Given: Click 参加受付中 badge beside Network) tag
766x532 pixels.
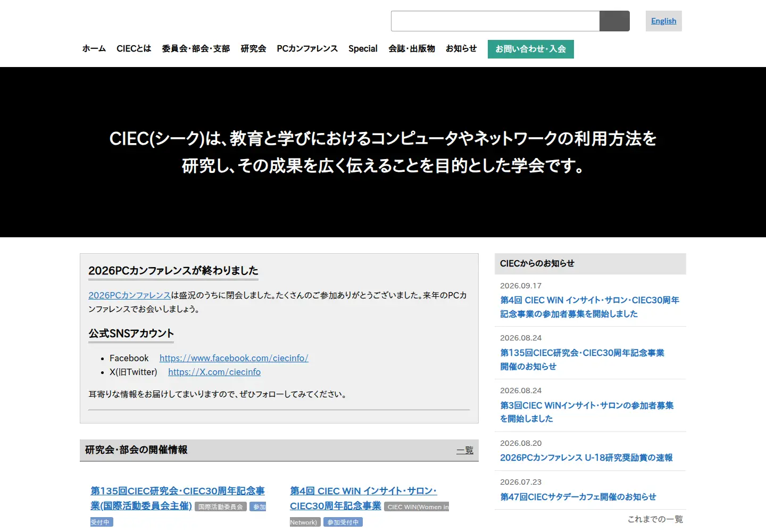Looking at the screenshot, I should (x=343, y=522).
